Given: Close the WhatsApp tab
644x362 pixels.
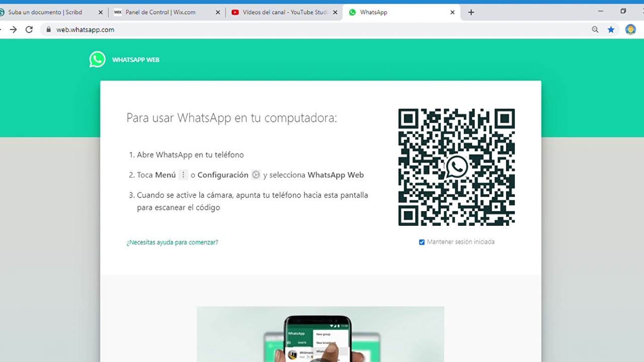Looking at the screenshot, I should pyautogui.click(x=452, y=13).
